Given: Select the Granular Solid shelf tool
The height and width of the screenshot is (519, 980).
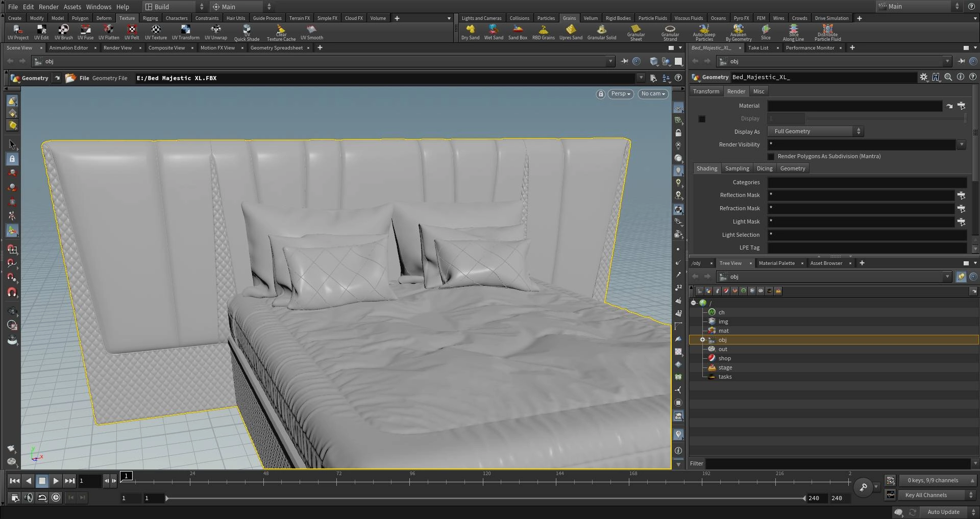Looking at the screenshot, I should tap(601, 33).
